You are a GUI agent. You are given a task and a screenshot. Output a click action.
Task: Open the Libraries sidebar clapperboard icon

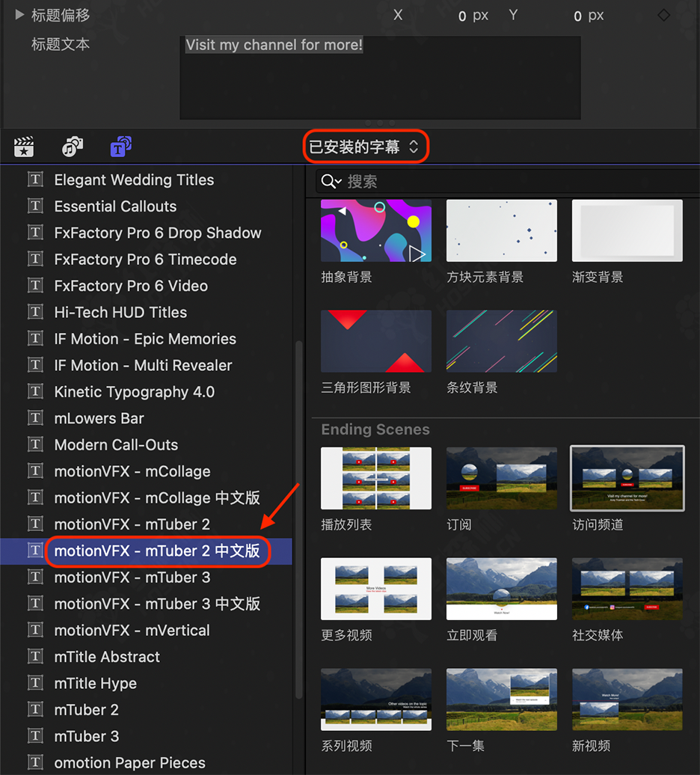(x=24, y=147)
